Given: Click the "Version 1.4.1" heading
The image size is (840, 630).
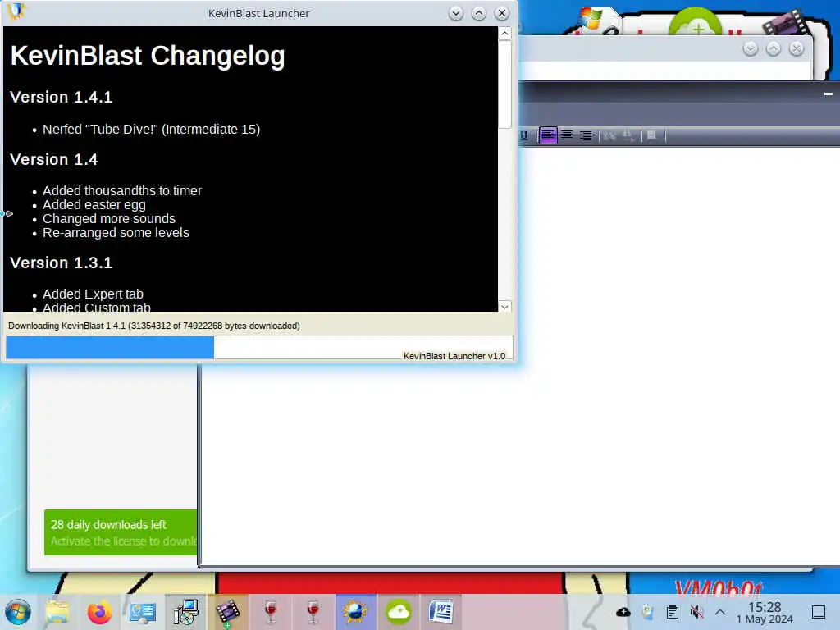Looking at the screenshot, I should 61,97.
